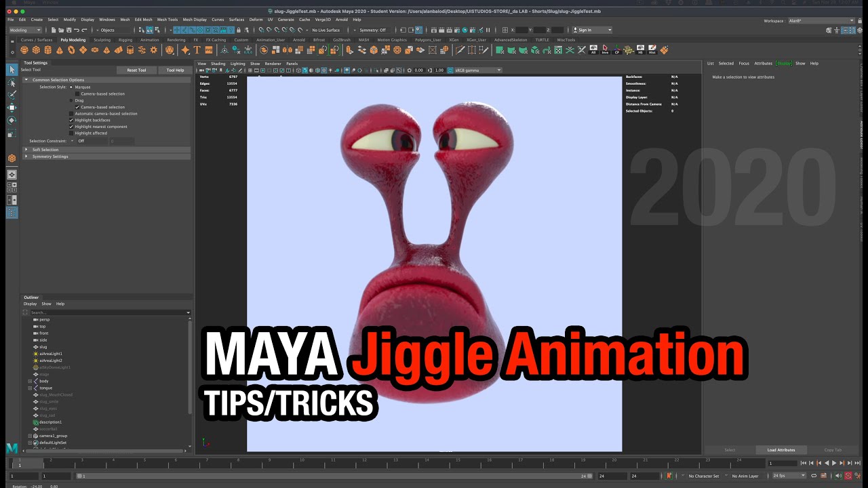Open the Modeling menu set dropdown

coord(26,30)
